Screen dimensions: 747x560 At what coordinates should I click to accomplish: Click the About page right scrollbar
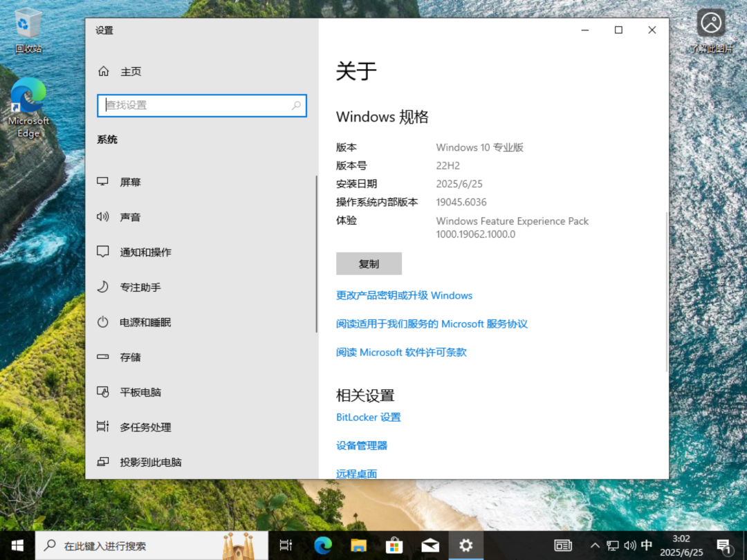tap(667, 292)
